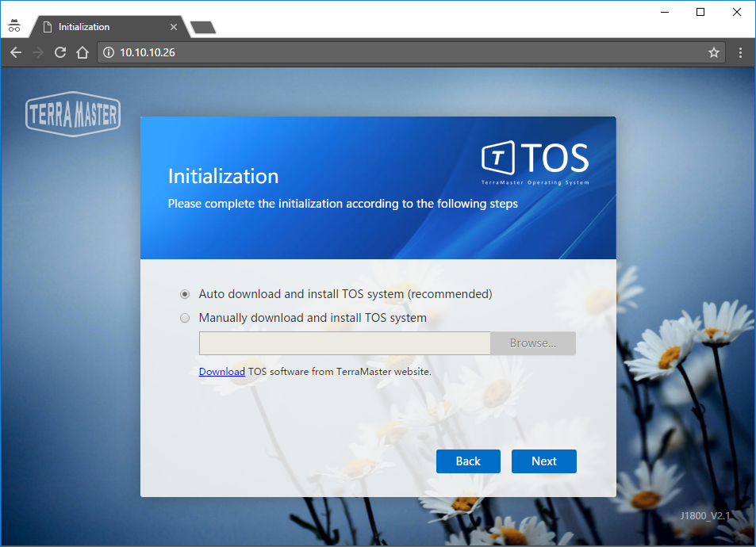Proceed with the Next button

[x=544, y=461]
